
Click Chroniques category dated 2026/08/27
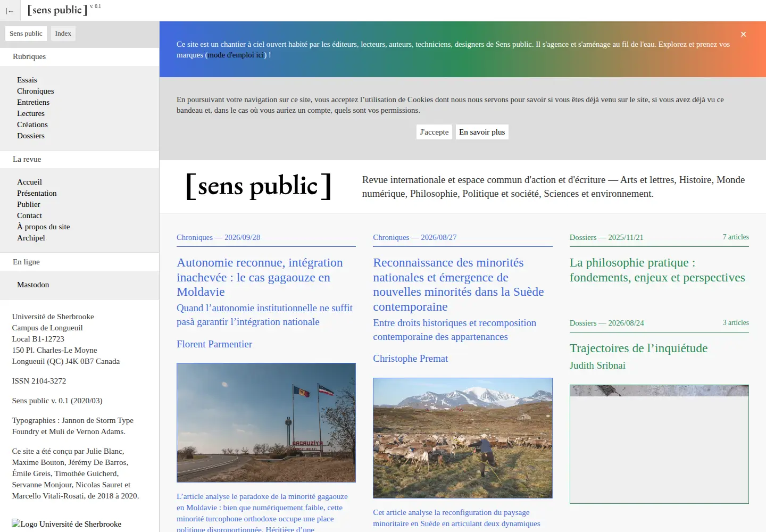[x=415, y=237]
